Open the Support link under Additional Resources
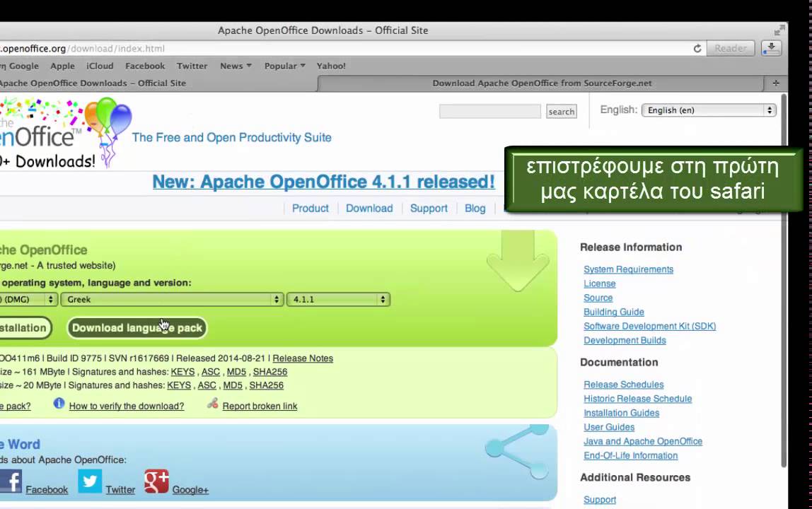This screenshot has height=509, width=812. 600,500
